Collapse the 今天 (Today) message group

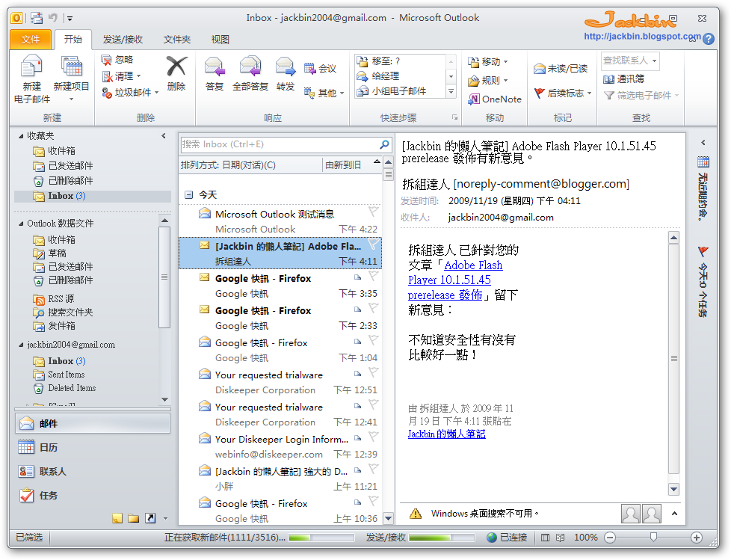point(189,195)
